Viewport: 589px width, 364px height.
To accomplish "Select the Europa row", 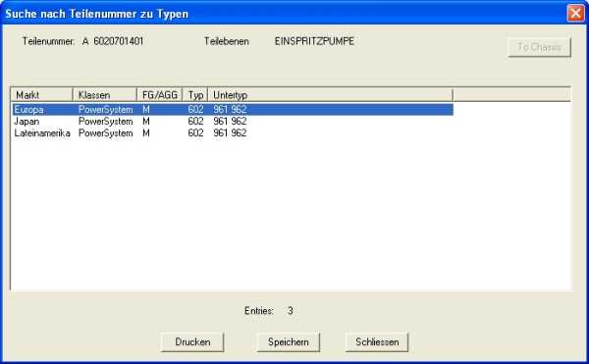I will [233, 109].
